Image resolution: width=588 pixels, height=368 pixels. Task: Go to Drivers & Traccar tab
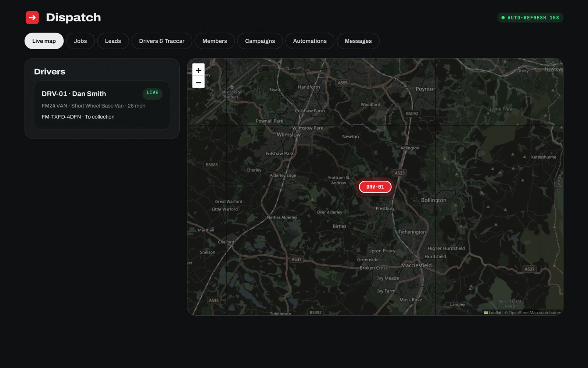162,41
